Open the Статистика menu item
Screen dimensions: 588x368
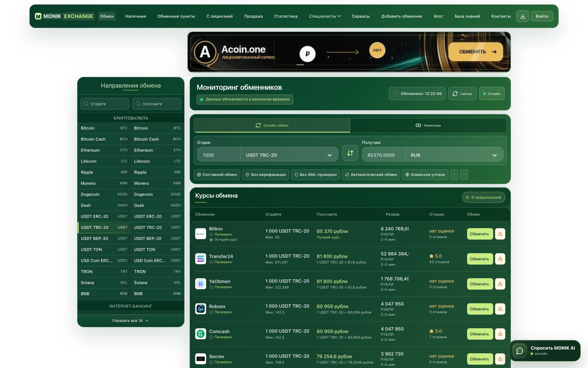coord(286,16)
